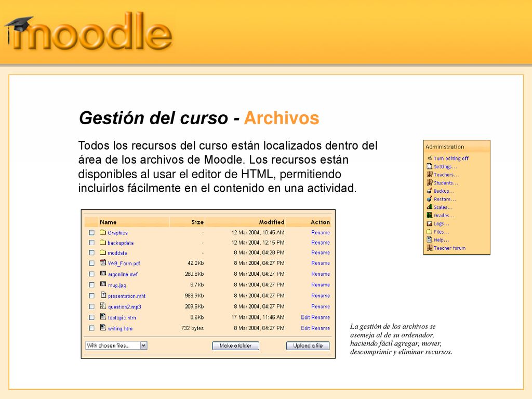Click the Help icon in Administration
The image size is (532, 399).
pos(430,240)
